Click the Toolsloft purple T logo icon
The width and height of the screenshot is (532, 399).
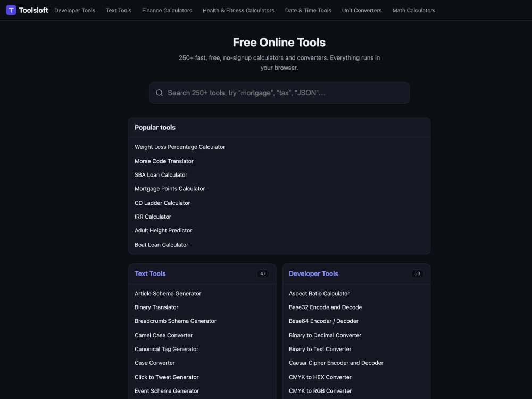[11, 10]
